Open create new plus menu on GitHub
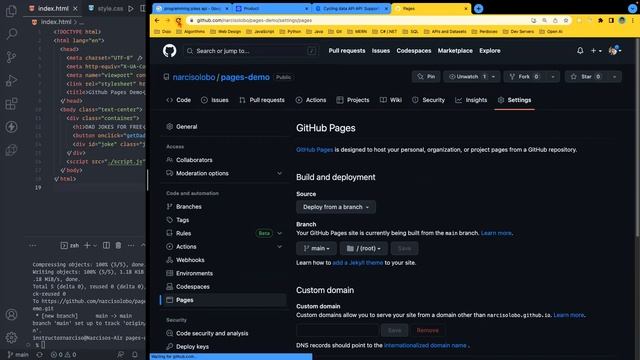The width and height of the screenshot is (640, 360). click(x=596, y=51)
